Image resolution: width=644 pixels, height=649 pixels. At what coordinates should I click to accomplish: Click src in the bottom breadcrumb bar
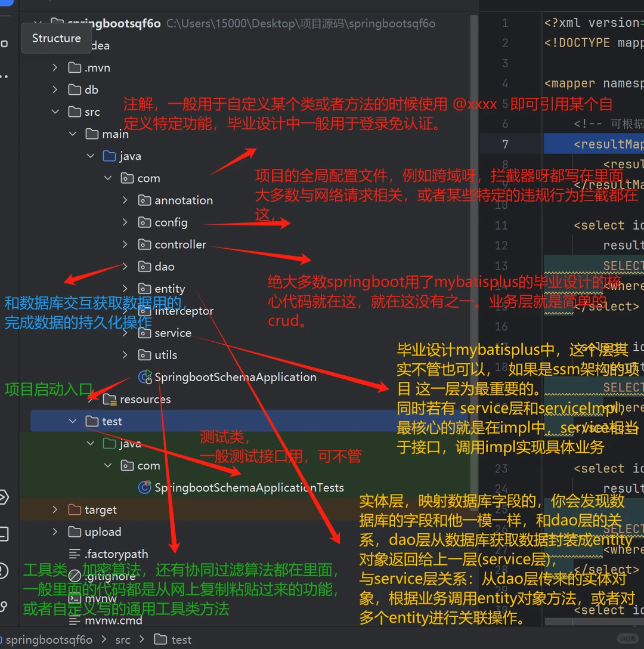[x=122, y=639]
